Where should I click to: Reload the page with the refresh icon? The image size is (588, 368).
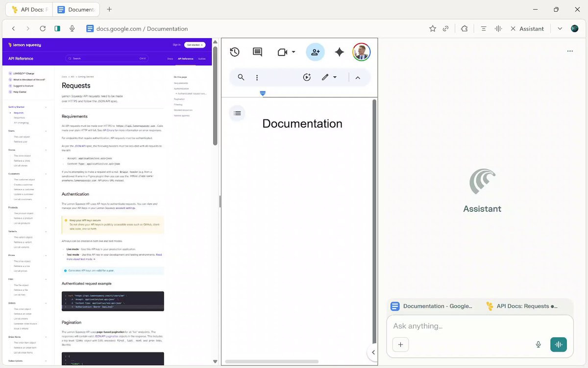pyautogui.click(x=43, y=29)
